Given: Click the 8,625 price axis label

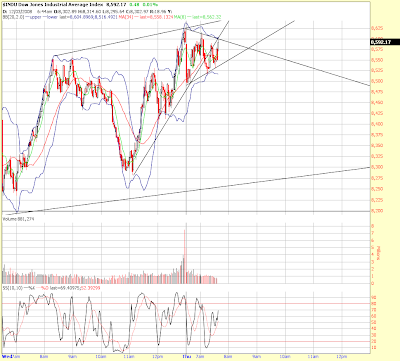Looking at the screenshot, I should [x=377, y=28].
